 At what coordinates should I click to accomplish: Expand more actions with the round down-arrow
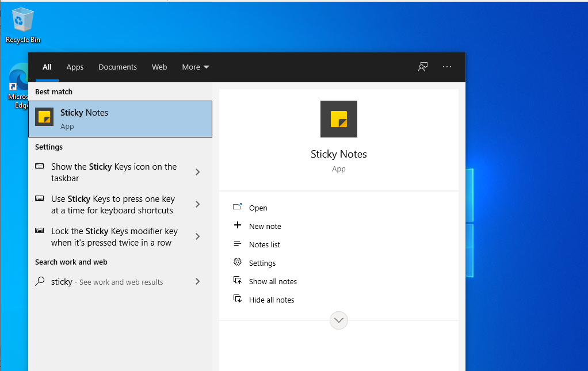tap(339, 320)
